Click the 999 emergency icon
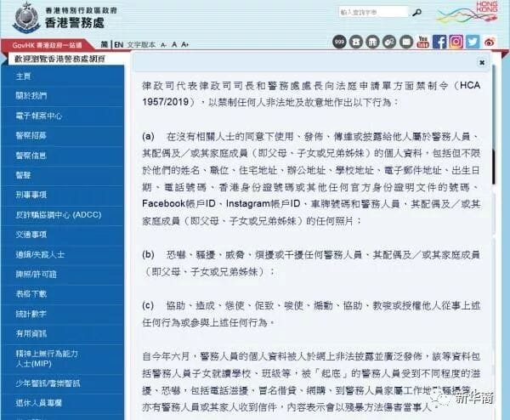The image size is (510, 420). click(x=339, y=42)
